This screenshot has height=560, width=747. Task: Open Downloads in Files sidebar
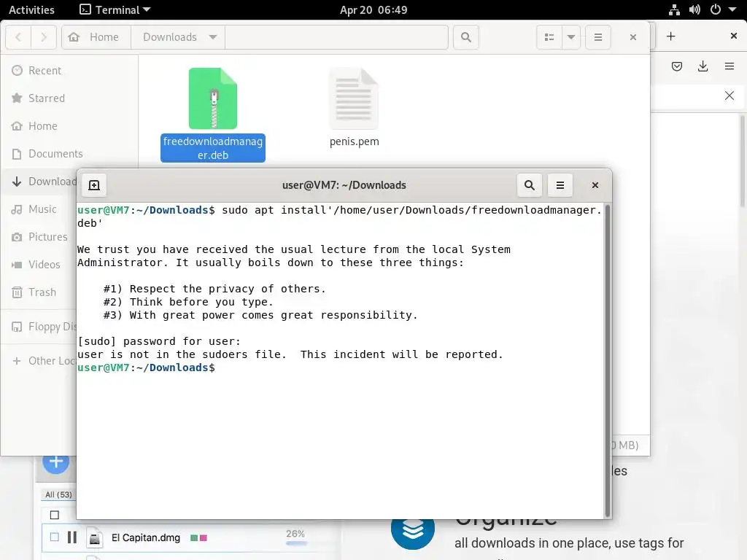click(x=39, y=182)
